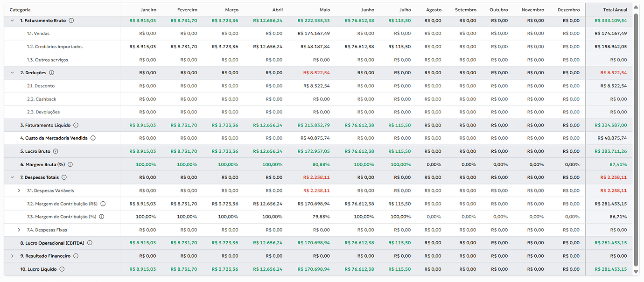Collapse the Faturamento Bruto row group

[12, 21]
